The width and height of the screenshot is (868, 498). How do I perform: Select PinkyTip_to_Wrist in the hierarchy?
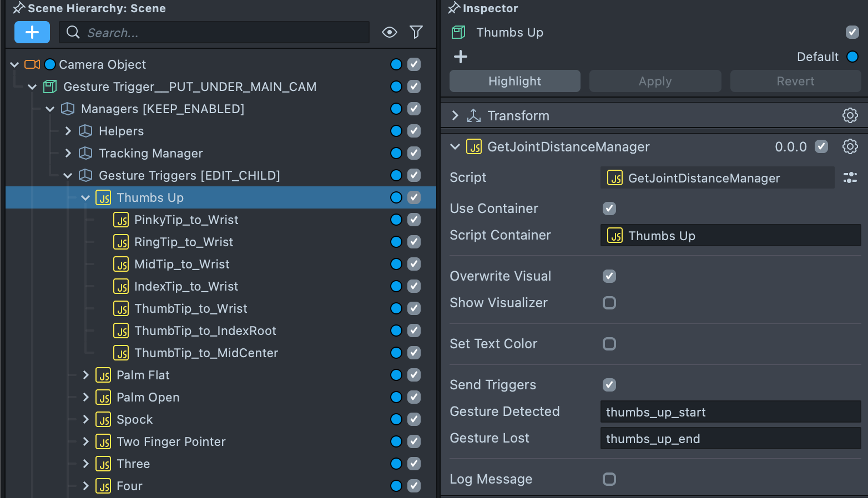[x=186, y=220]
